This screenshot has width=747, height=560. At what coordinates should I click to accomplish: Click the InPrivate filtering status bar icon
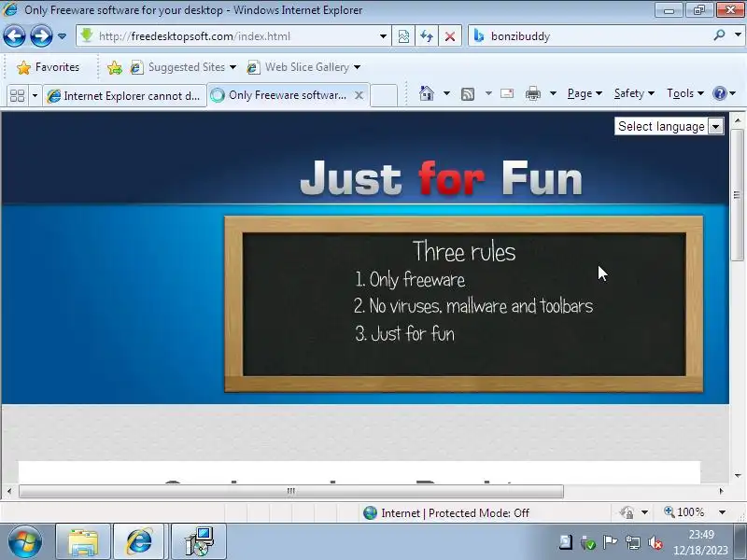(627, 512)
